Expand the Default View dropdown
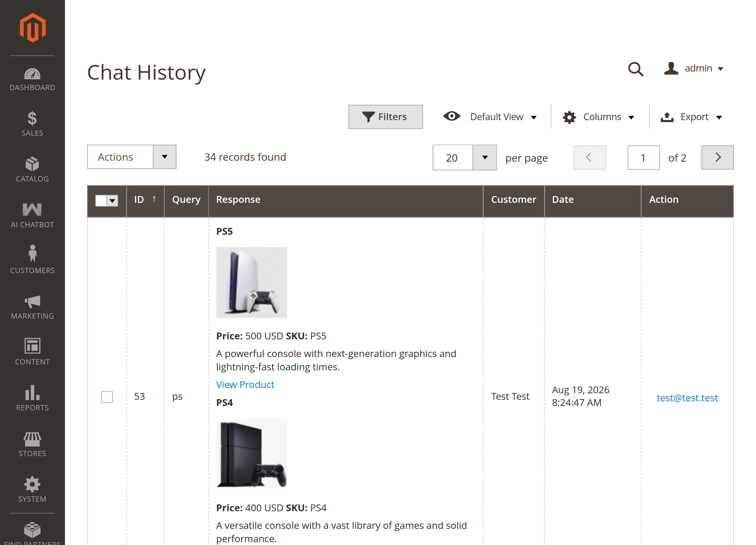 click(490, 117)
